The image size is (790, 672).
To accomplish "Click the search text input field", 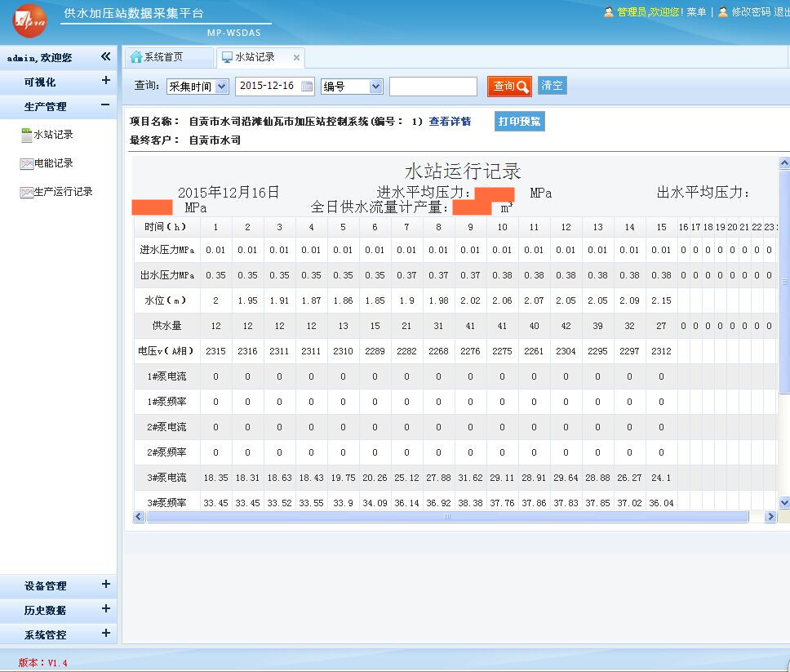I will point(433,87).
